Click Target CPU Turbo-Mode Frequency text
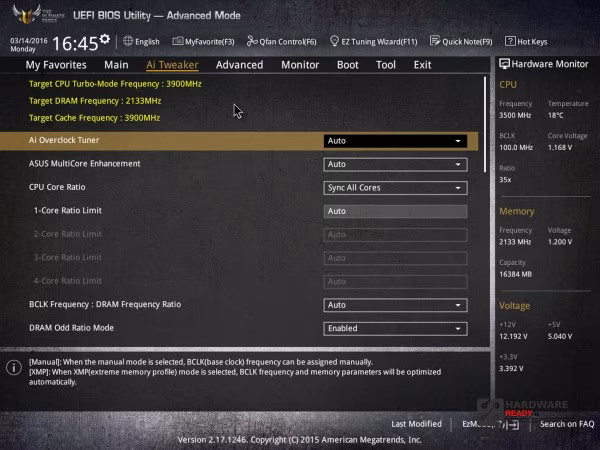The width and height of the screenshot is (600, 450). 115,84
